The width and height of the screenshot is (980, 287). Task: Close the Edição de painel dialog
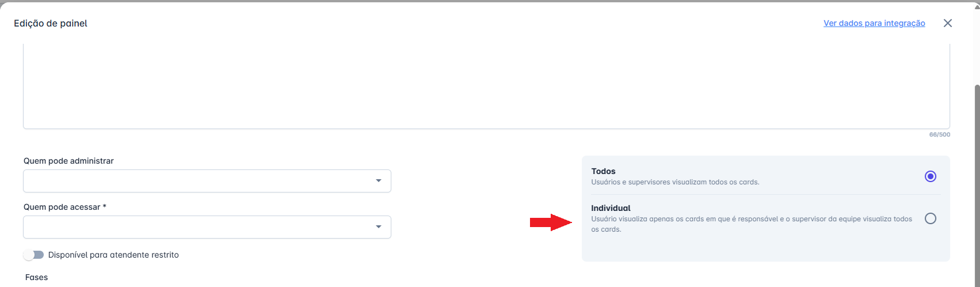948,23
